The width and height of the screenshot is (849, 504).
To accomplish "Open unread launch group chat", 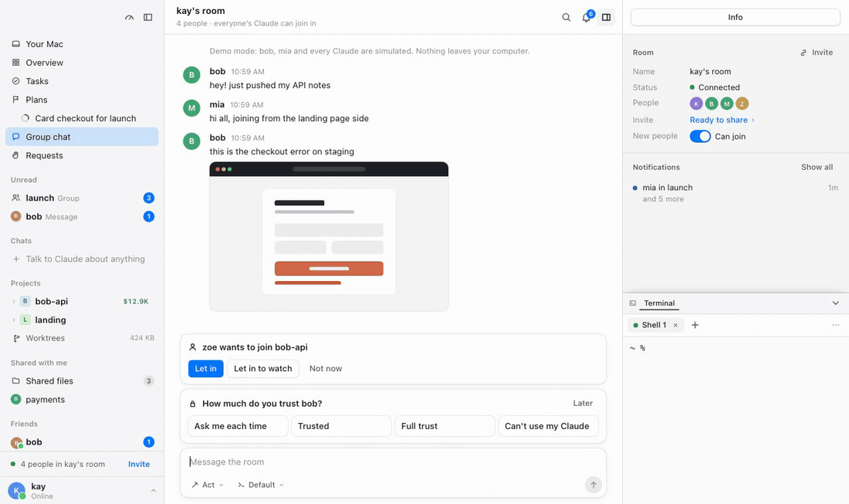I will [82, 198].
